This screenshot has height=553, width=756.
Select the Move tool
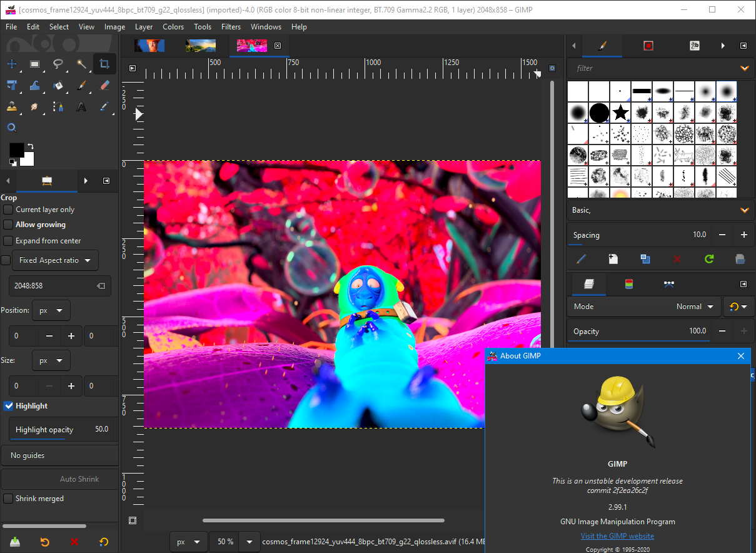pos(11,64)
